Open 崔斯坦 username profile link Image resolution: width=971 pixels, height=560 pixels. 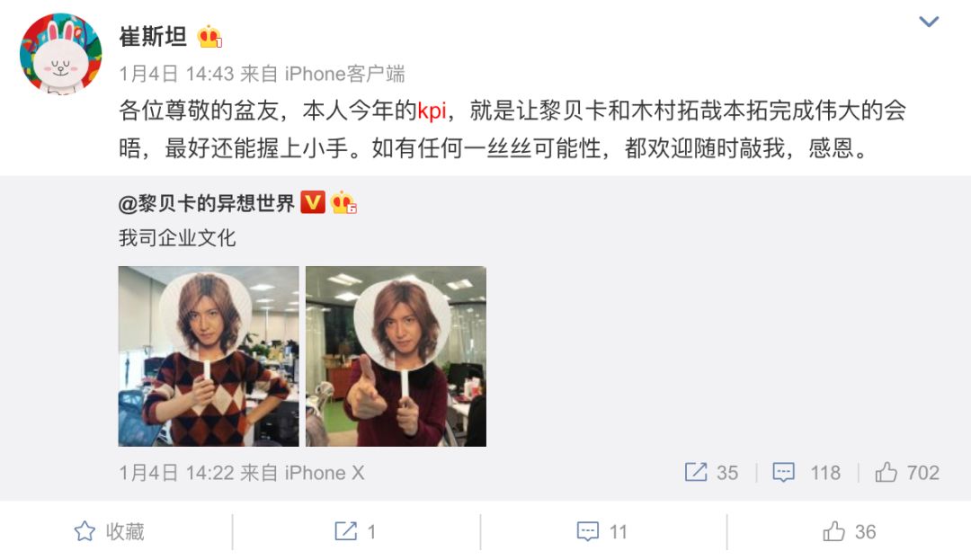tap(153, 37)
